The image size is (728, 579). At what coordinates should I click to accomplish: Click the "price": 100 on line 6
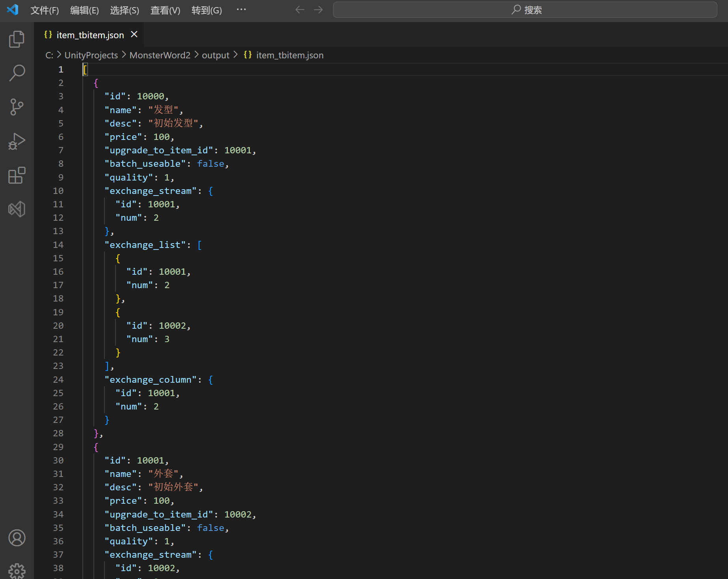coord(139,137)
